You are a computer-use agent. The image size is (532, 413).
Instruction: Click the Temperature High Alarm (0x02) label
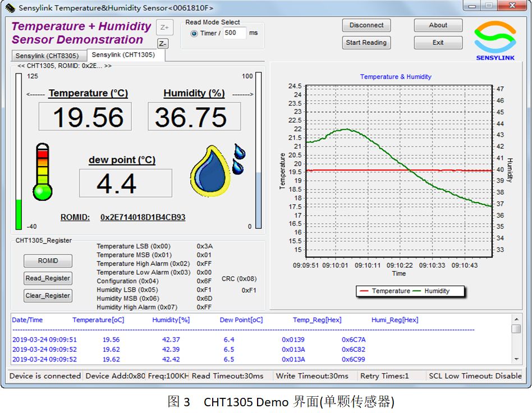pyautogui.click(x=143, y=264)
